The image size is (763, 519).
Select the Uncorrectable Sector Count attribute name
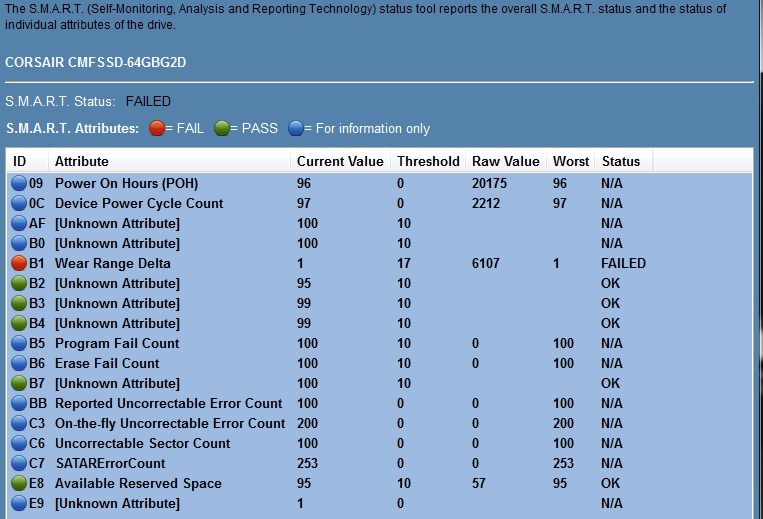pos(143,443)
